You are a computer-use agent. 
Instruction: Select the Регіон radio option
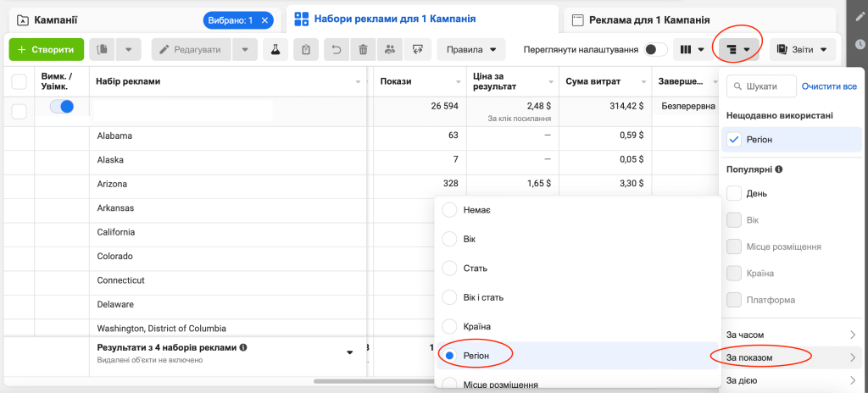(x=449, y=356)
